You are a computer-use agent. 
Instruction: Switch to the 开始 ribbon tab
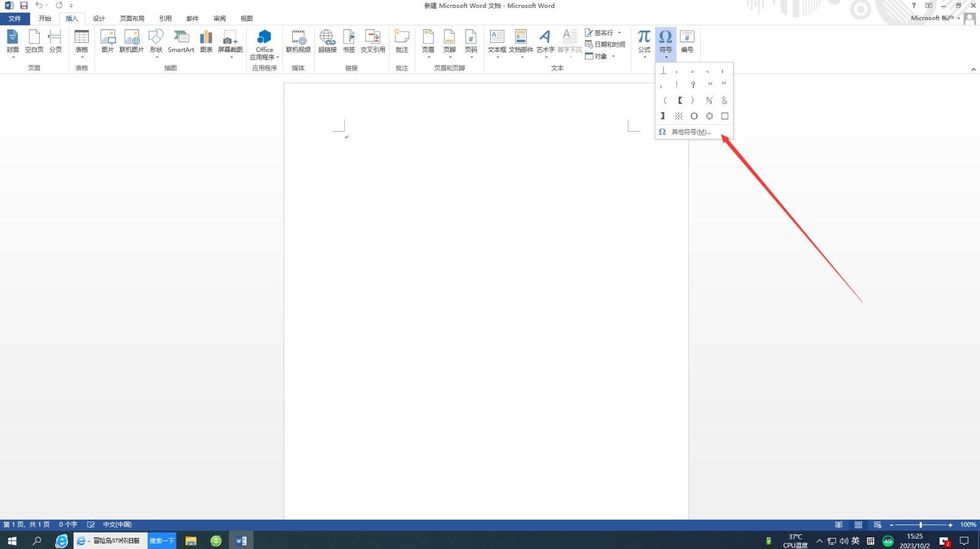tap(45, 18)
